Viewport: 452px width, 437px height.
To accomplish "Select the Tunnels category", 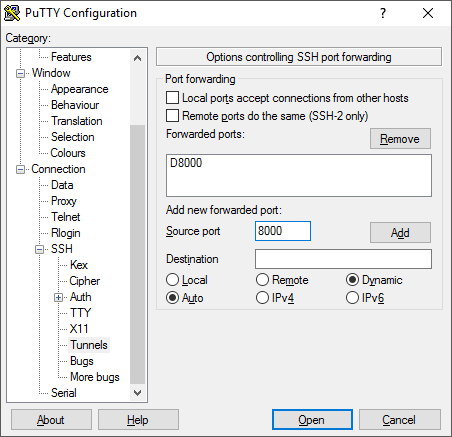I will pyautogui.click(x=89, y=345).
